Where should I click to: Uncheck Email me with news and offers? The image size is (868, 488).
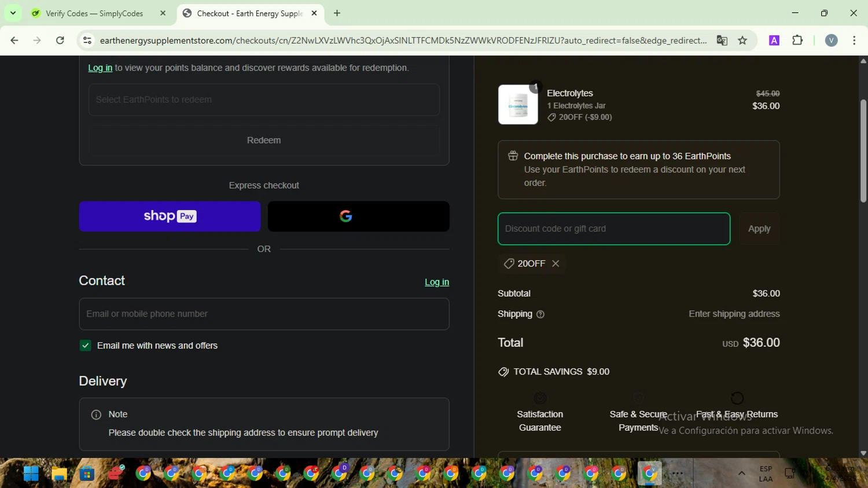click(85, 346)
